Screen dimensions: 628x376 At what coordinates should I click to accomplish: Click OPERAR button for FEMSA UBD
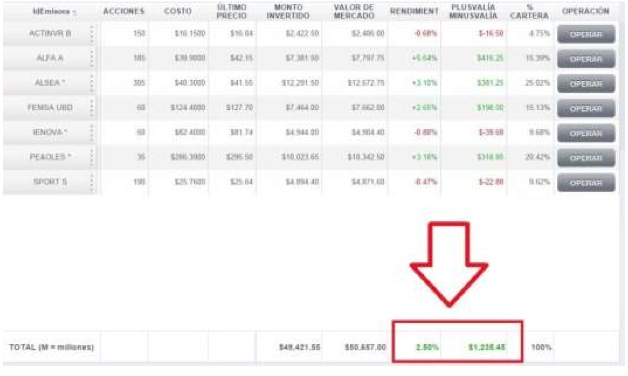[586, 109]
